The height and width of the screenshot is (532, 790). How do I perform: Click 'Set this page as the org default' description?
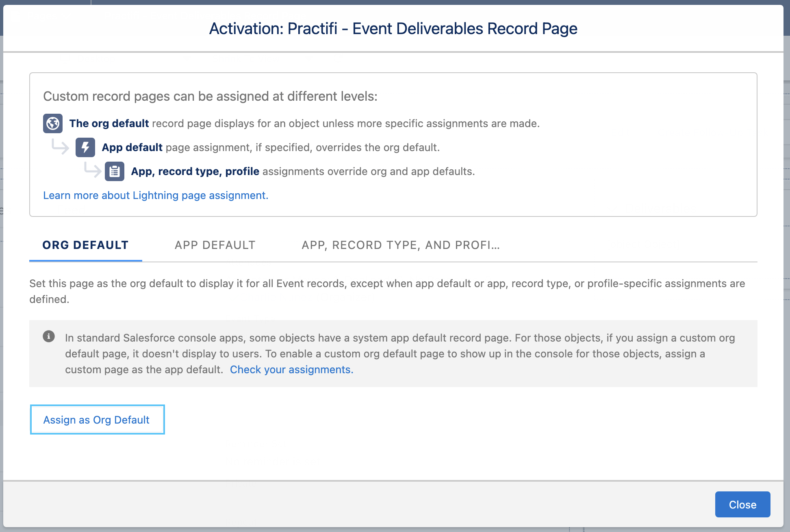(387, 291)
